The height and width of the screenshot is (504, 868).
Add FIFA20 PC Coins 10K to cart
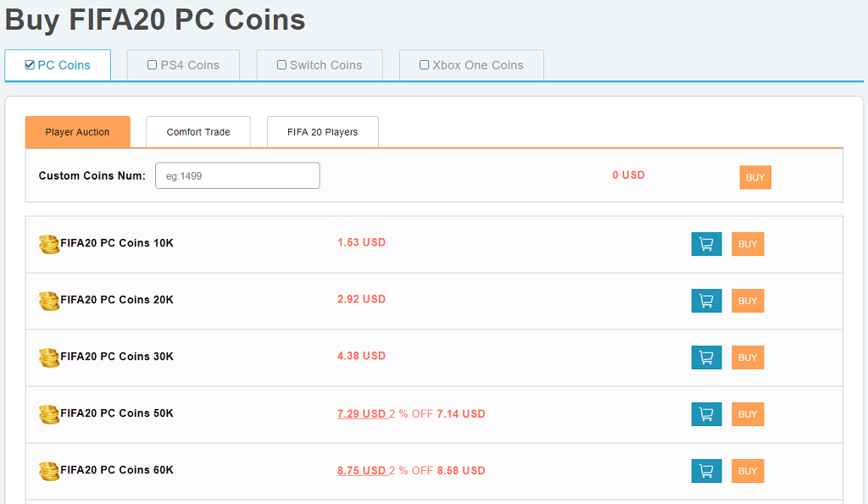tap(706, 244)
